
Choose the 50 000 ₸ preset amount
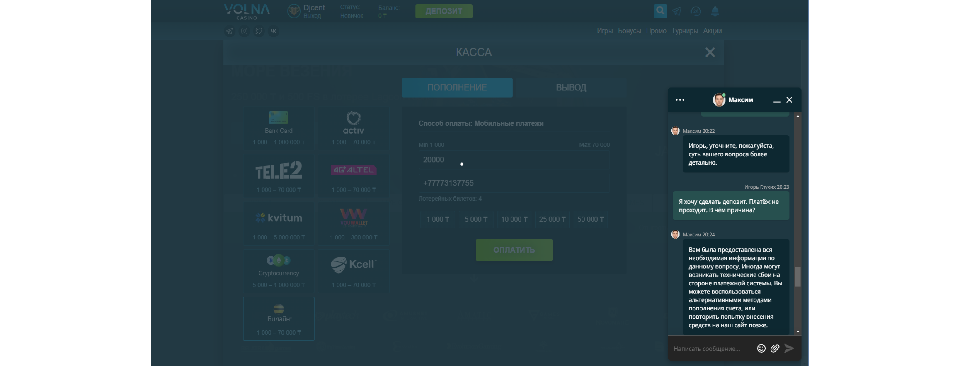click(x=590, y=219)
